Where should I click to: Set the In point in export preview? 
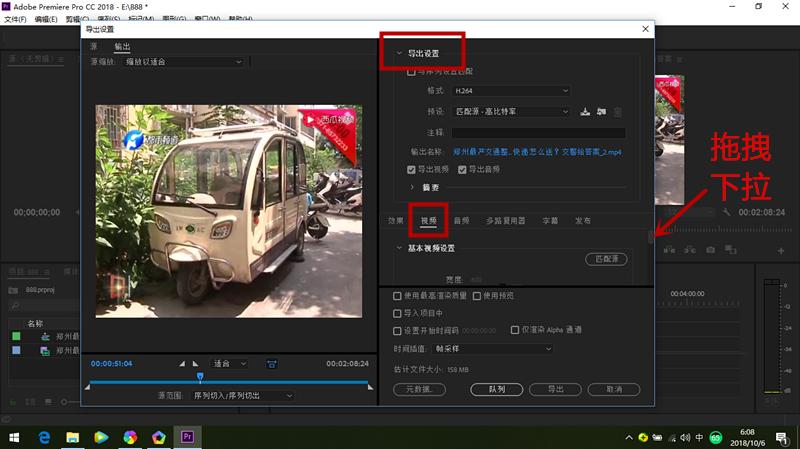tap(182, 364)
